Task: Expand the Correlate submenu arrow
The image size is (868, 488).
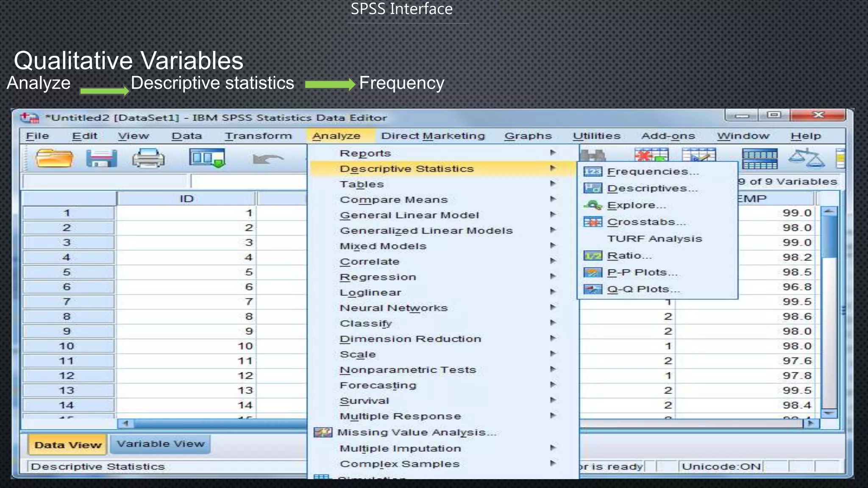Action: pos(553,261)
